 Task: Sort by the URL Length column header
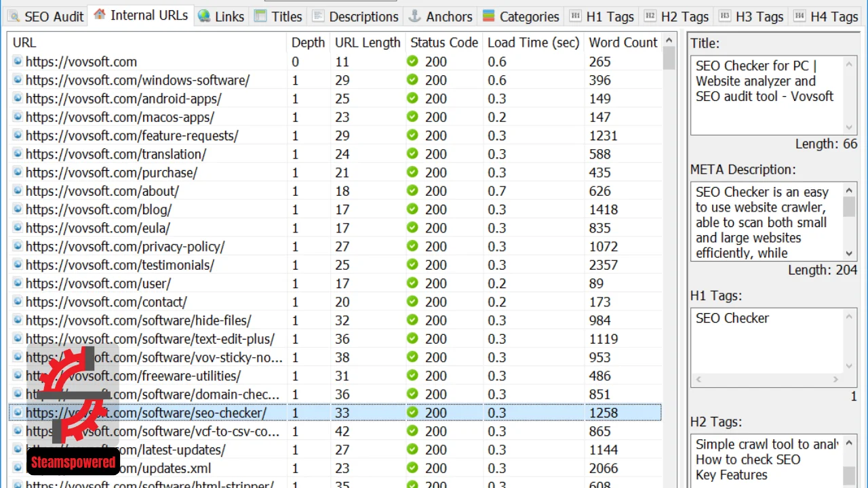pos(368,42)
